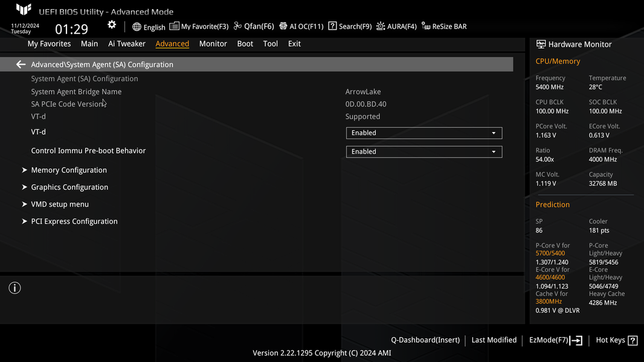The height and width of the screenshot is (362, 644).
Task: Open Search(F9) question icon
Action: click(x=333, y=26)
